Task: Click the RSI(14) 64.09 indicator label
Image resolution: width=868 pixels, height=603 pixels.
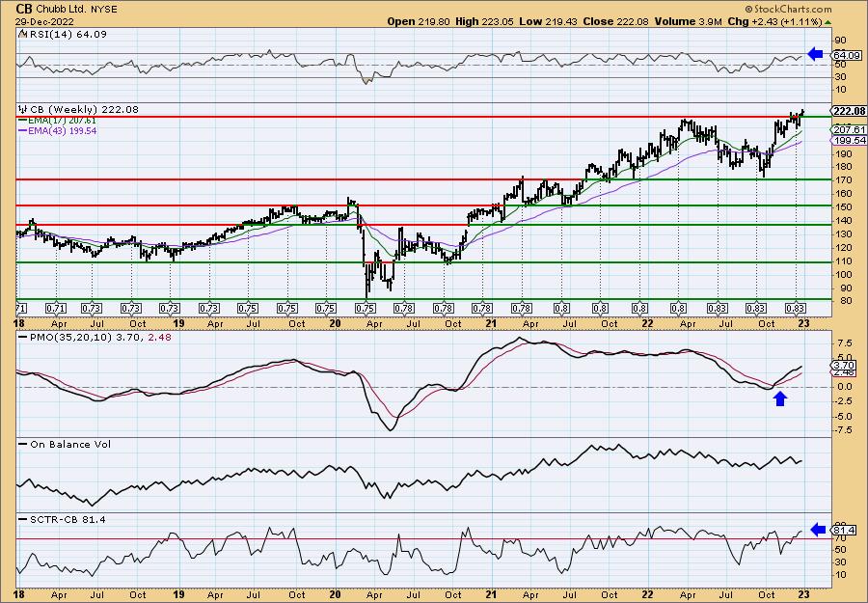Action: coord(68,35)
